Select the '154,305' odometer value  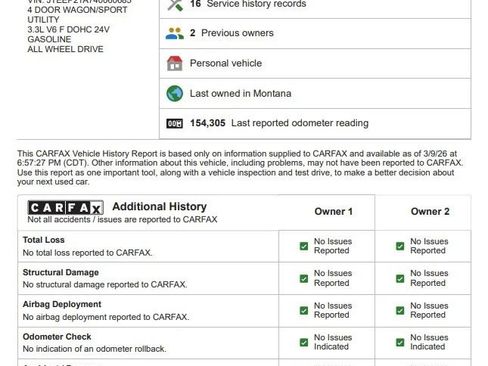pyautogui.click(x=208, y=123)
